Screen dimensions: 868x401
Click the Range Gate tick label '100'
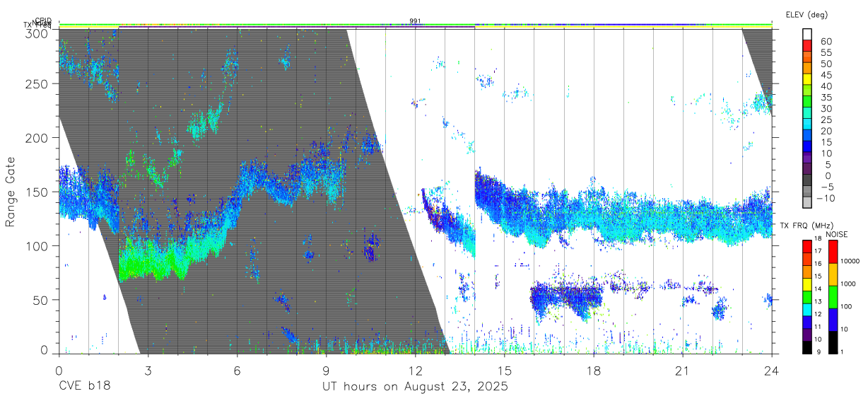pos(38,246)
